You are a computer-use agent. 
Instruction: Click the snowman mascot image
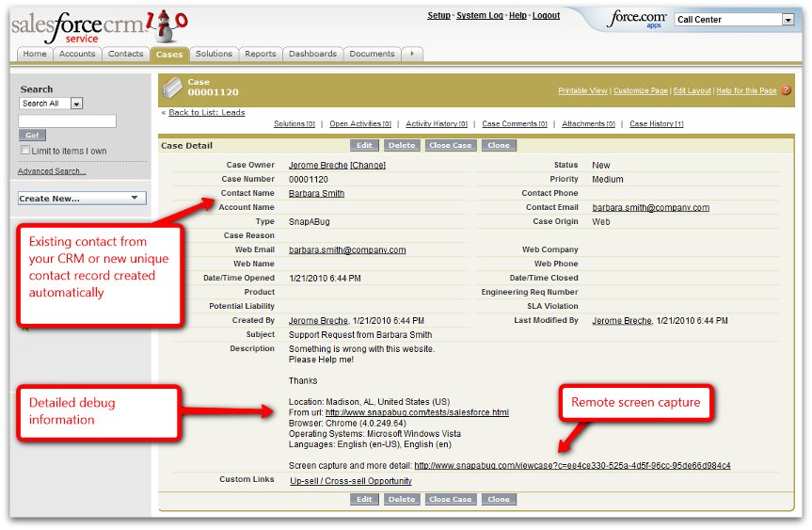[166, 24]
